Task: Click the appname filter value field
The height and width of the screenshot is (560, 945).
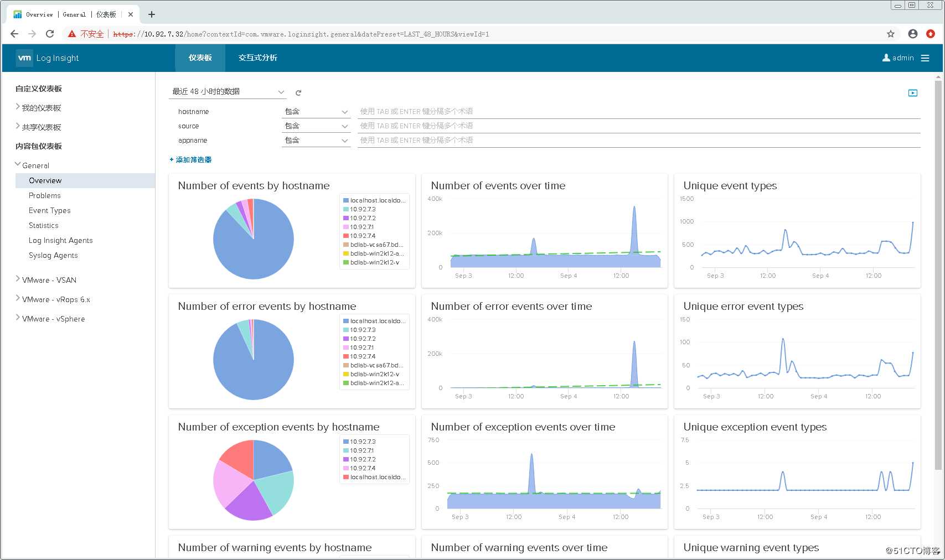Action: tap(639, 140)
